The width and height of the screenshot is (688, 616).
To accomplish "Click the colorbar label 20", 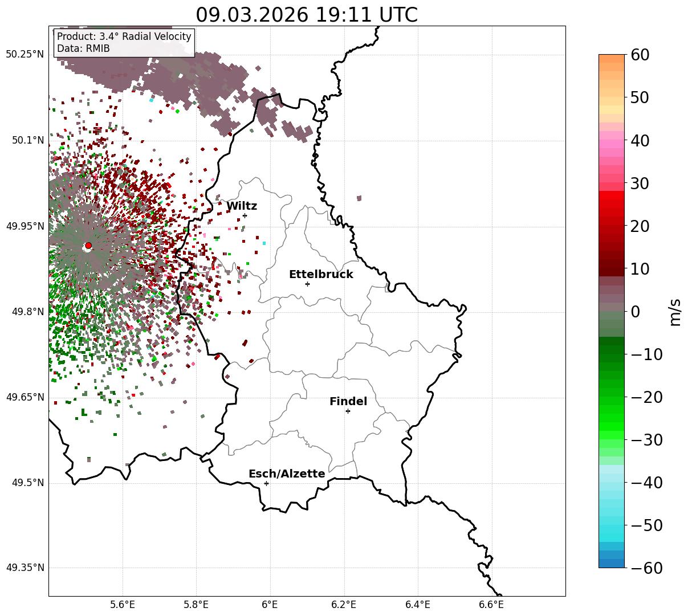I will click(x=641, y=226).
